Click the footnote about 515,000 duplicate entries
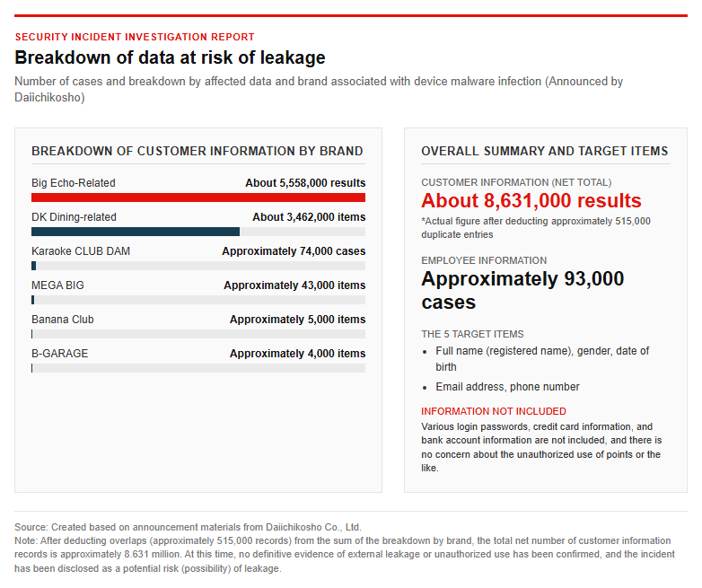This screenshot has width=702, height=588. click(x=536, y=227)
